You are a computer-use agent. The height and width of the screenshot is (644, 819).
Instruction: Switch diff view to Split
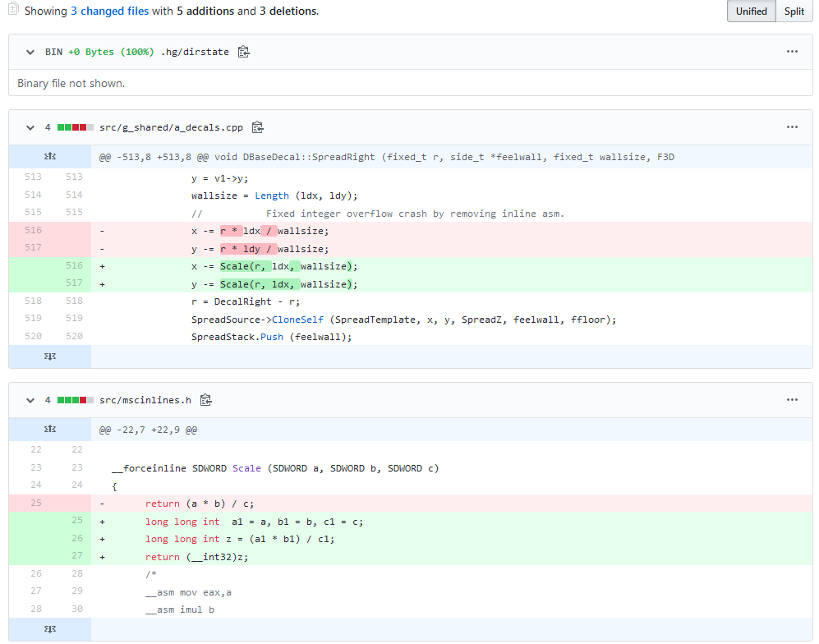[794, 11]
